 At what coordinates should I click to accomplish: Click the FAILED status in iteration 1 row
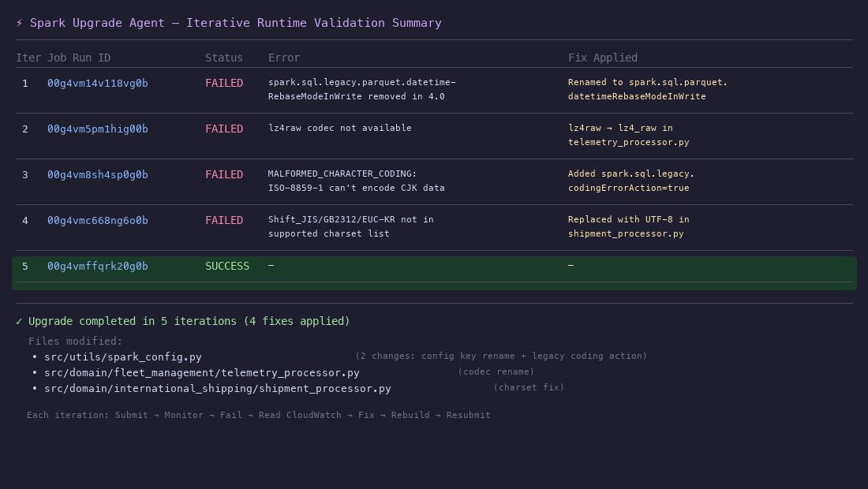point(224,84)
